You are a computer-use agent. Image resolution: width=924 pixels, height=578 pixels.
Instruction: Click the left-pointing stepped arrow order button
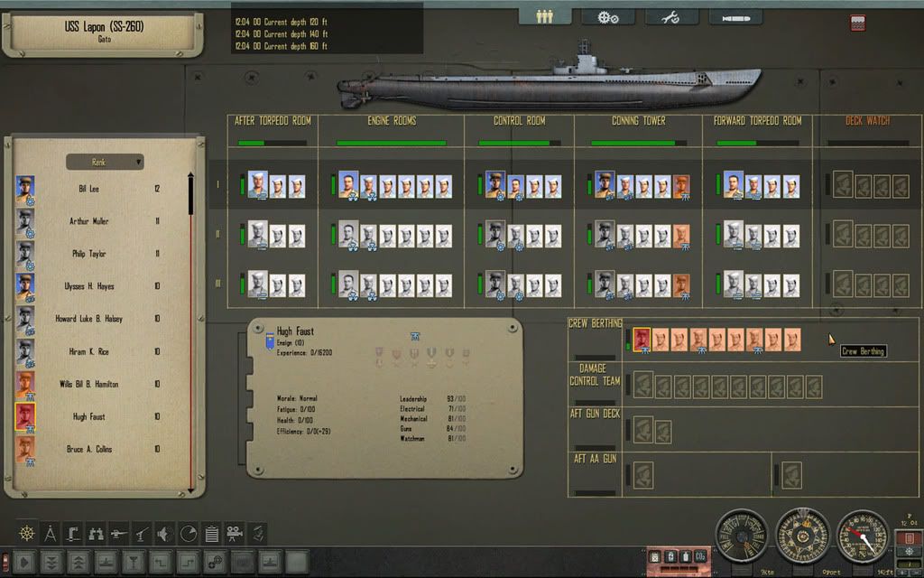pyautogui.click(x=161, y=562)
